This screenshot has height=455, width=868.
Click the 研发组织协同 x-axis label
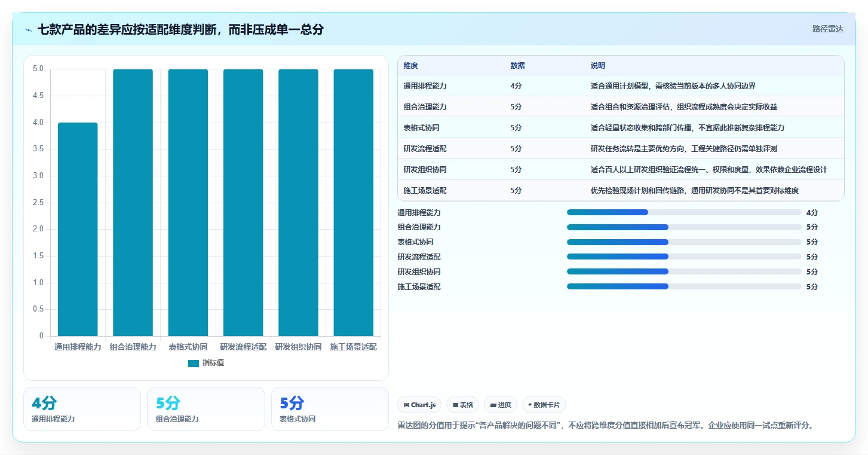(298, 347)
